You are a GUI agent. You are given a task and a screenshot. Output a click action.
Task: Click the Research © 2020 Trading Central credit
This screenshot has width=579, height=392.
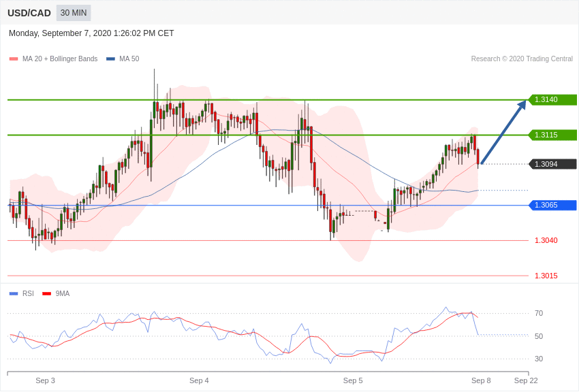522,59
